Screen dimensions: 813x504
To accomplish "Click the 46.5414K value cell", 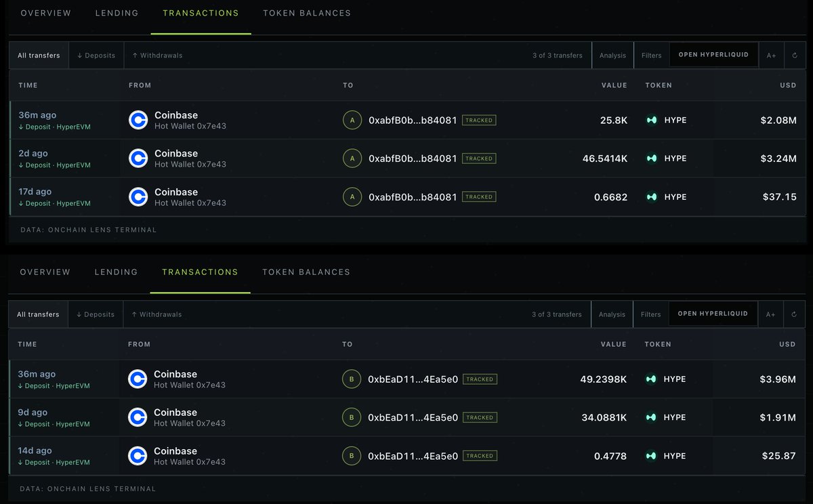I will click(605, 159).
